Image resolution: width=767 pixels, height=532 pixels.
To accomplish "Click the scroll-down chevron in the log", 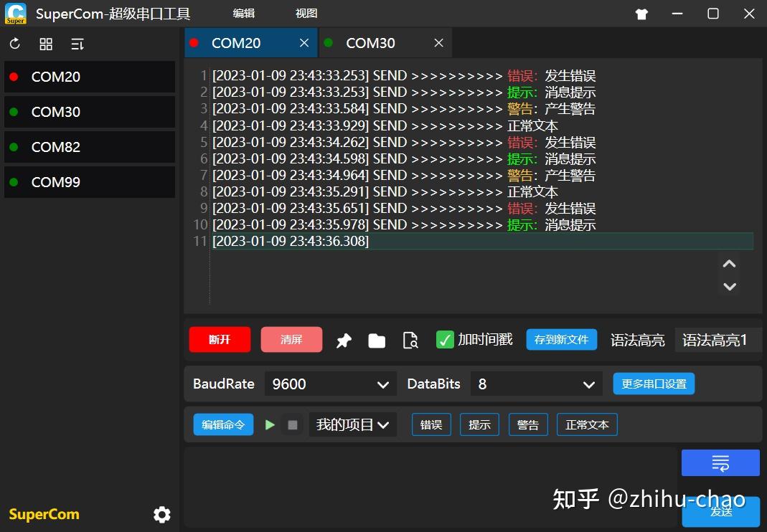I will click(x=729, y=286).
